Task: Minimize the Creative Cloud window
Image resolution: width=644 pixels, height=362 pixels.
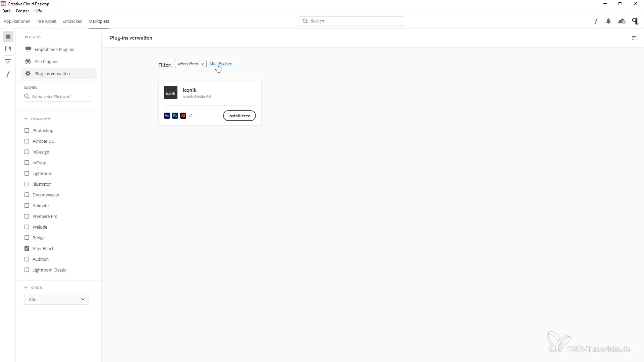Action: pyautogui.click(x=605, y=4)
